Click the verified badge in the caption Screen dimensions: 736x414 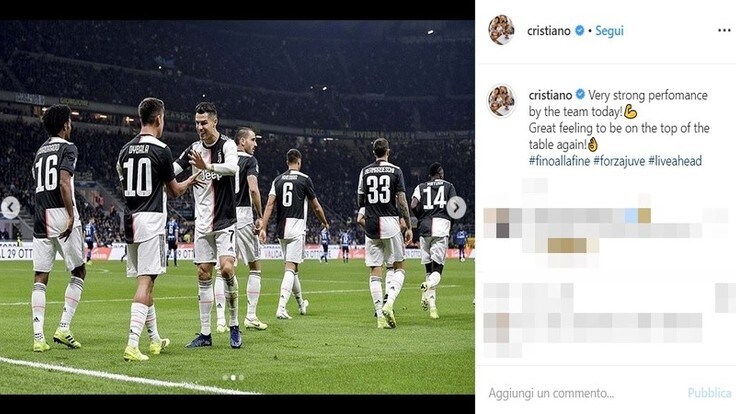[580, 94]
